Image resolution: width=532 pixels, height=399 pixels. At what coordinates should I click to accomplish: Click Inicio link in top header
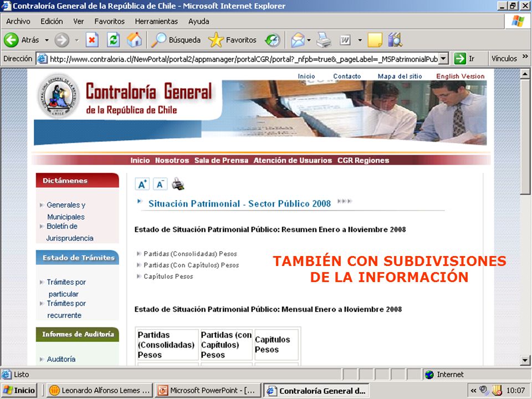click(x=306, y=76)
